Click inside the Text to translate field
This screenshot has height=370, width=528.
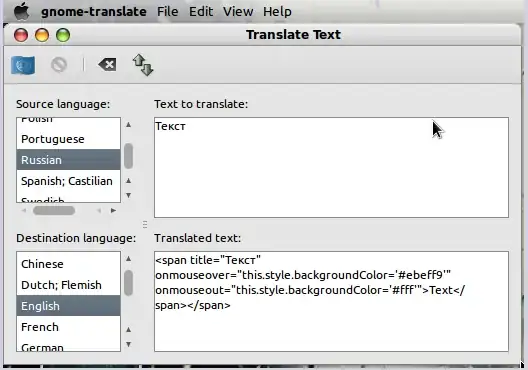click(331, 167)
